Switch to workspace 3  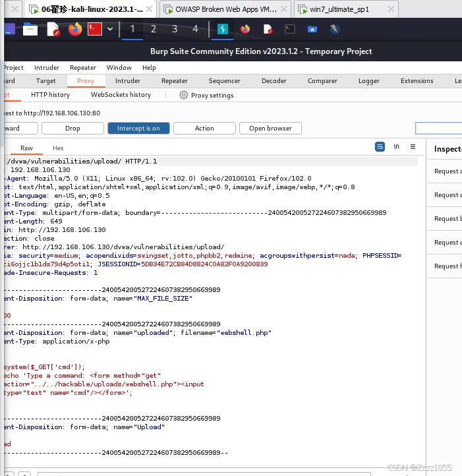coord(175,29)
